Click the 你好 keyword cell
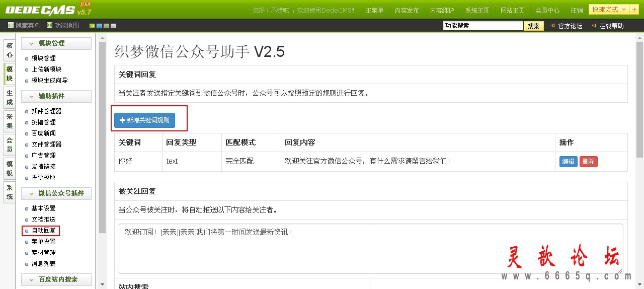 click(x=138, y=162)
